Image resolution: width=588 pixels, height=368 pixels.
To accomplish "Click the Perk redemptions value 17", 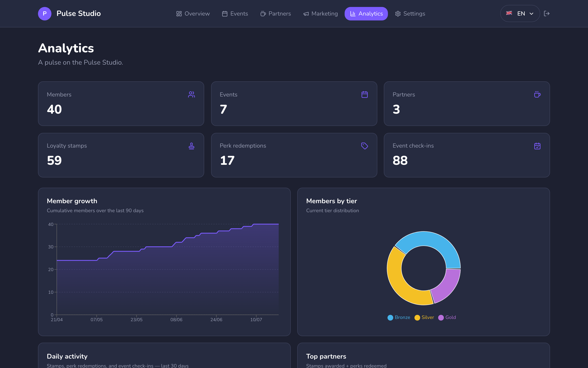I will pyautogui.click(x=227, y=160).
